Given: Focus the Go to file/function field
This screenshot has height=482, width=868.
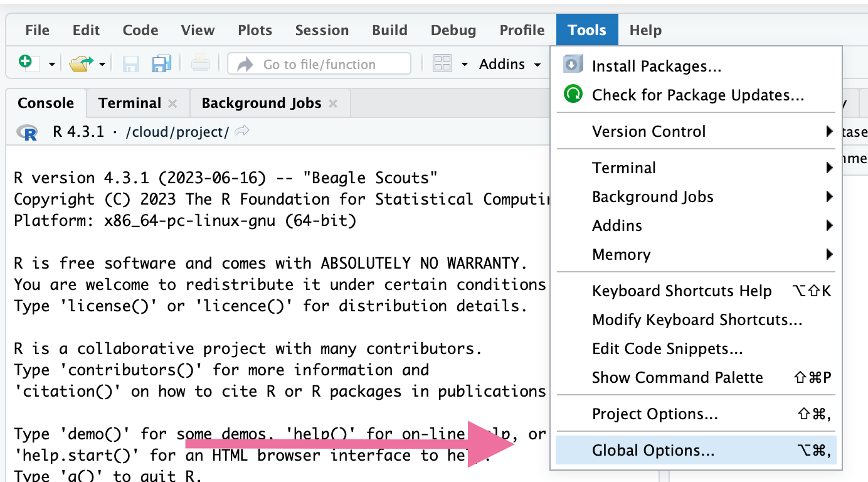Looking at the screenshot, I should point(319,64).
